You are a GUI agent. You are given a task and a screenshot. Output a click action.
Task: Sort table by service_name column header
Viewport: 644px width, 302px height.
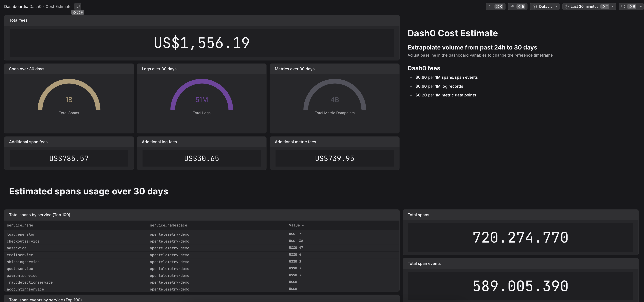click(20, 225)
